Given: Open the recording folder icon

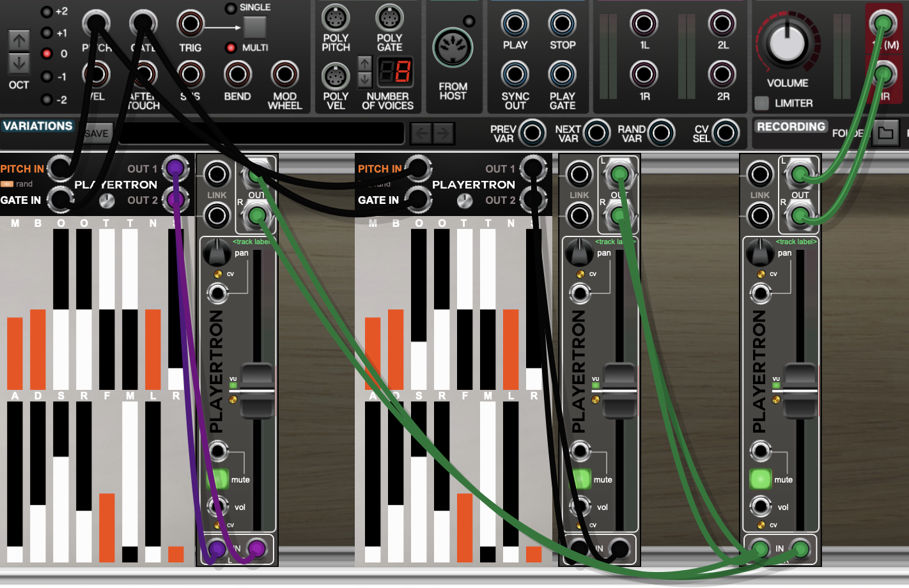Looking at the screenshot, I should (885, 133).
